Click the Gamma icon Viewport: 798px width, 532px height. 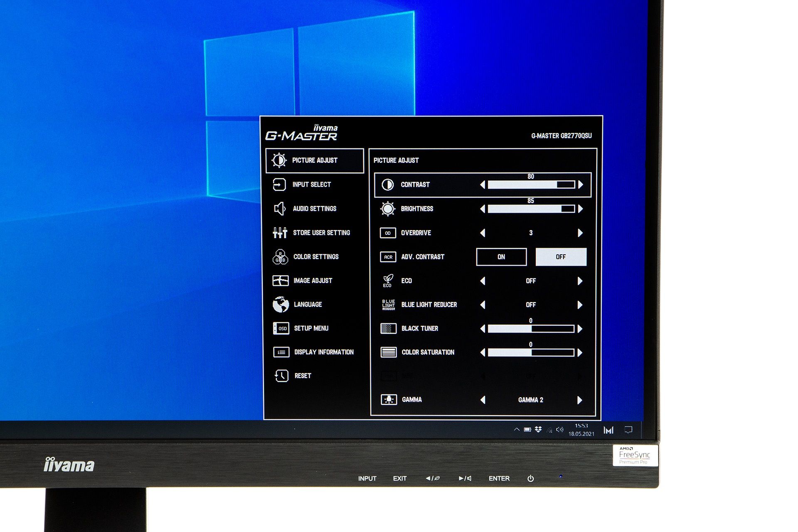click(389, 400)
